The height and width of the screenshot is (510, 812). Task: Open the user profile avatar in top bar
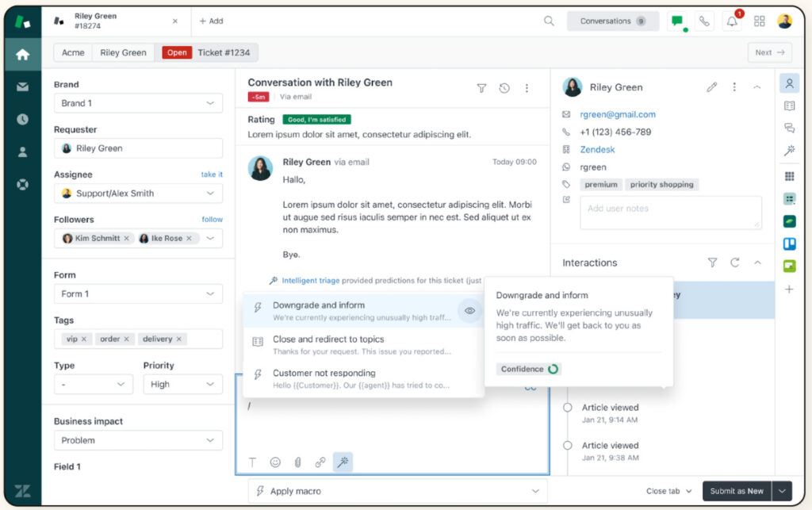click(x=785, y=21)
